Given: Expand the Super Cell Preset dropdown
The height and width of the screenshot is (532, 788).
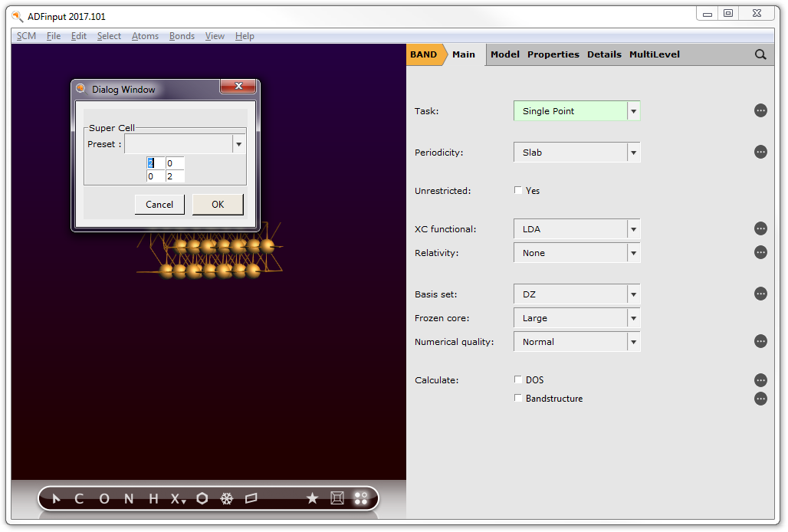Looking at the screenshot, I should click(238, 144).
